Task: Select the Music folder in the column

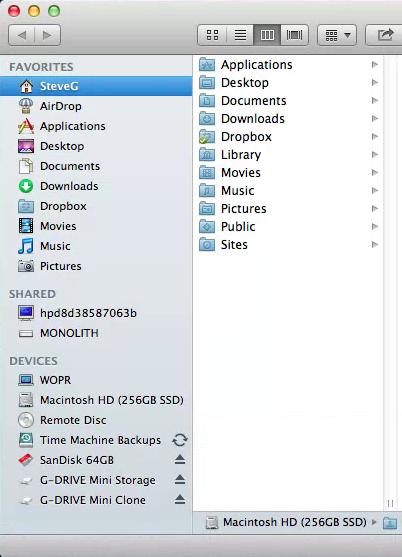Action: tap(288, 191)
